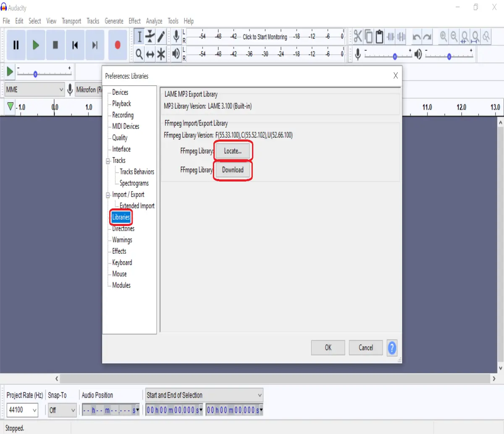Screen dimensions: 504x434
Task: Open the File menu
Action: tap(6, 21)
